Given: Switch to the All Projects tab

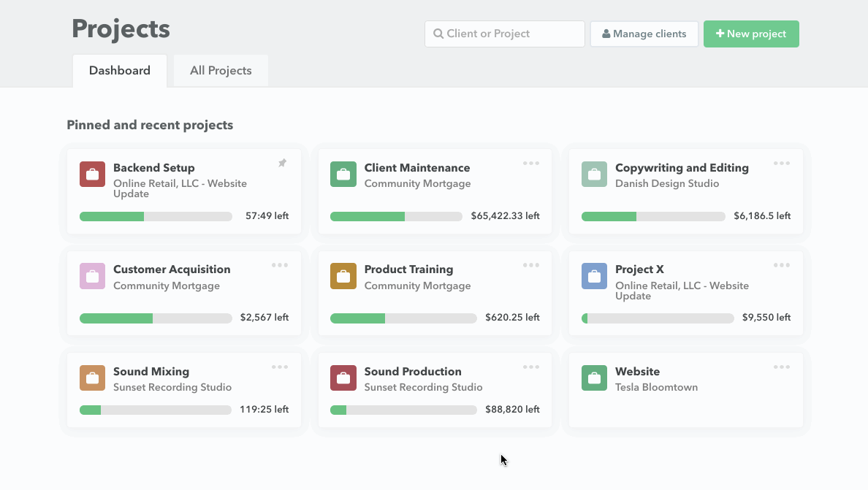Looking at the screenshot, I should 221,71.
